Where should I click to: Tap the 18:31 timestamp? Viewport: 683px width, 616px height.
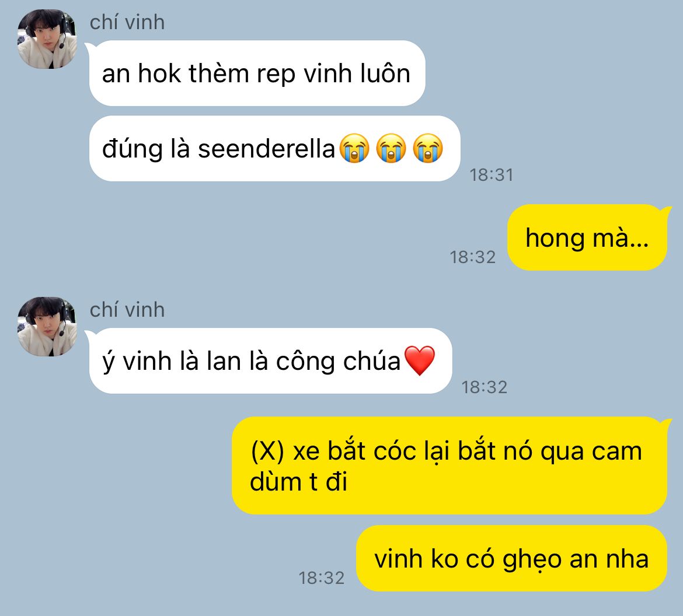(492, 175)
